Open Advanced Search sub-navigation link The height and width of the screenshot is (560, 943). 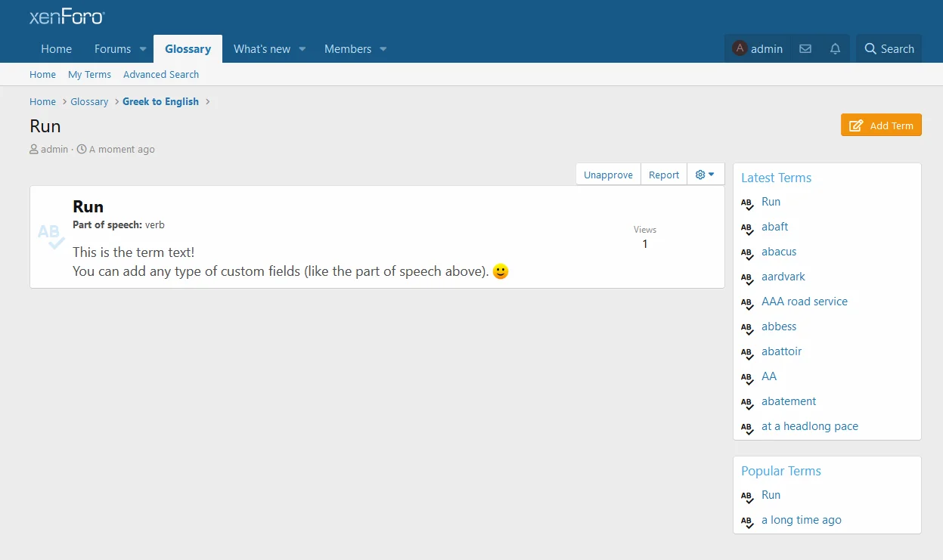click(161, 74)
